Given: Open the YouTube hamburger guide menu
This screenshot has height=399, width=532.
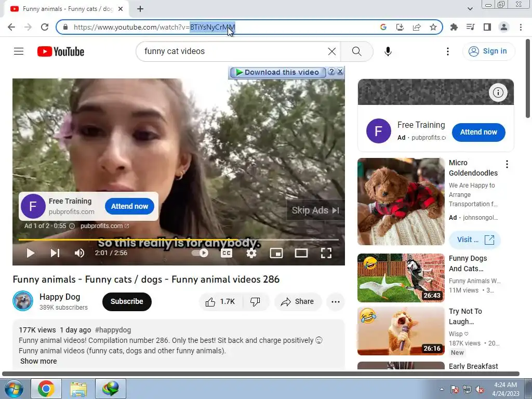Looking at the screenshot, I should pos(19,51).
